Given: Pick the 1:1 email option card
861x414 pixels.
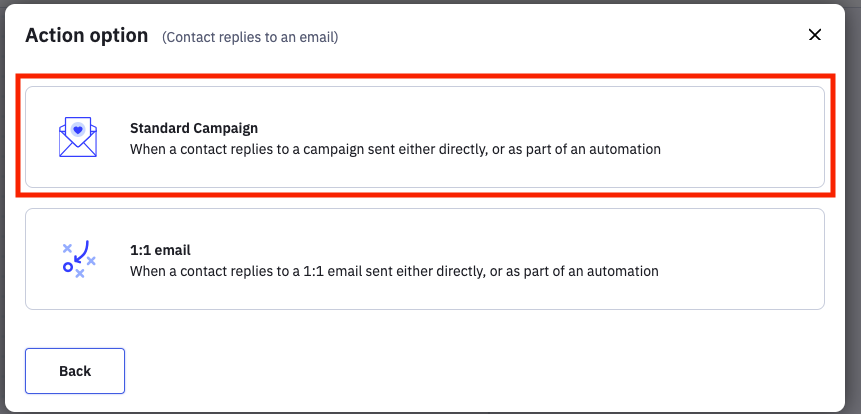Looking at the screenshot, I should click(425, 259).
